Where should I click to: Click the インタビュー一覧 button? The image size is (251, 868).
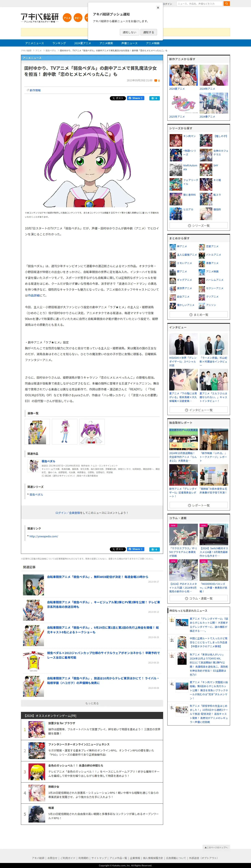[198, 410]
